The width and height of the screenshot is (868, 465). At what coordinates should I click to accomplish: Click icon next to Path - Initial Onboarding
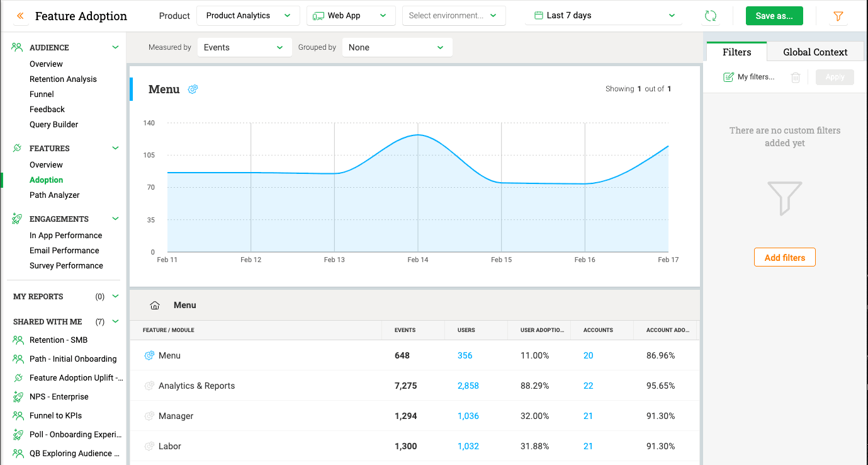[x=18, y=359]
